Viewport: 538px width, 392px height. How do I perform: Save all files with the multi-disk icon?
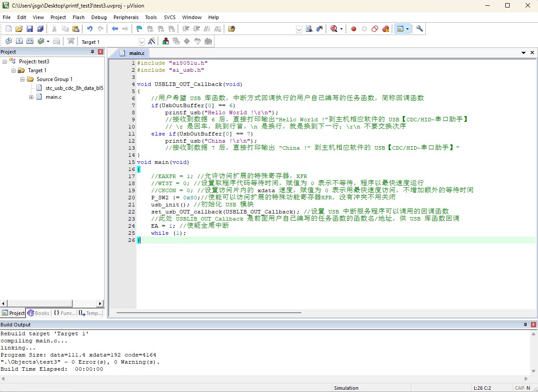click(40, 29)
